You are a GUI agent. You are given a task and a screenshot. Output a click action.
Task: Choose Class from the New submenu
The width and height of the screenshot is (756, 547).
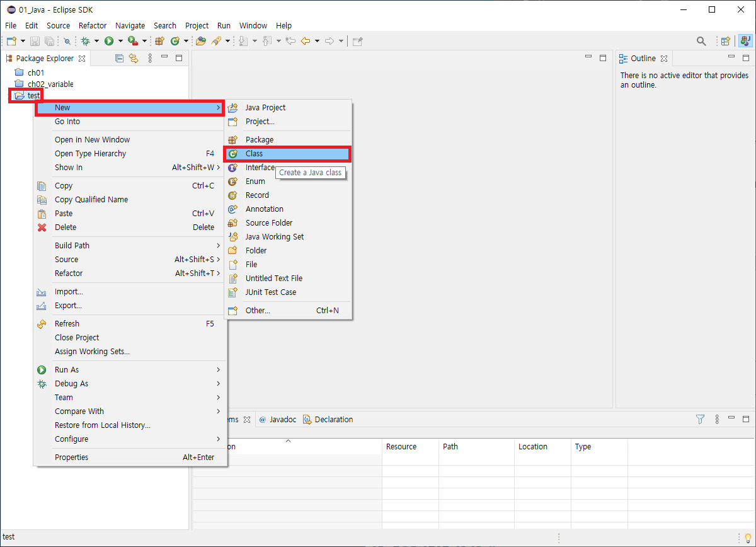pos(288,154)
